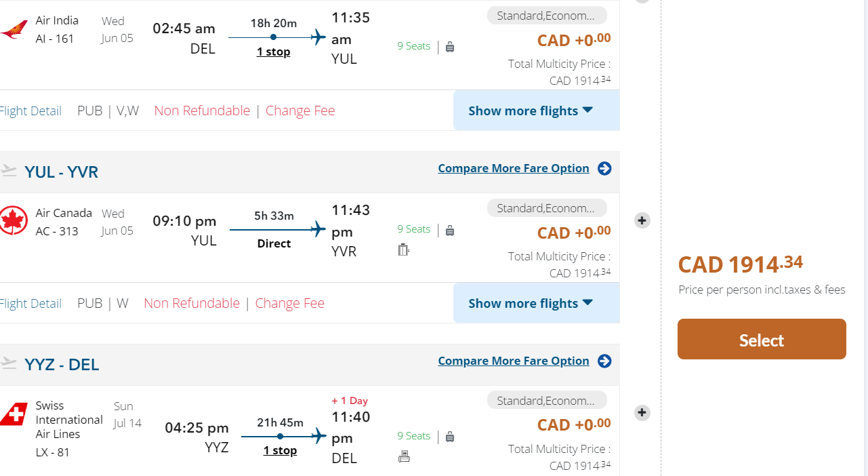Expand plus button beside Swiss flight
This screenshot has height=476, width=868.
coord(642,412)
